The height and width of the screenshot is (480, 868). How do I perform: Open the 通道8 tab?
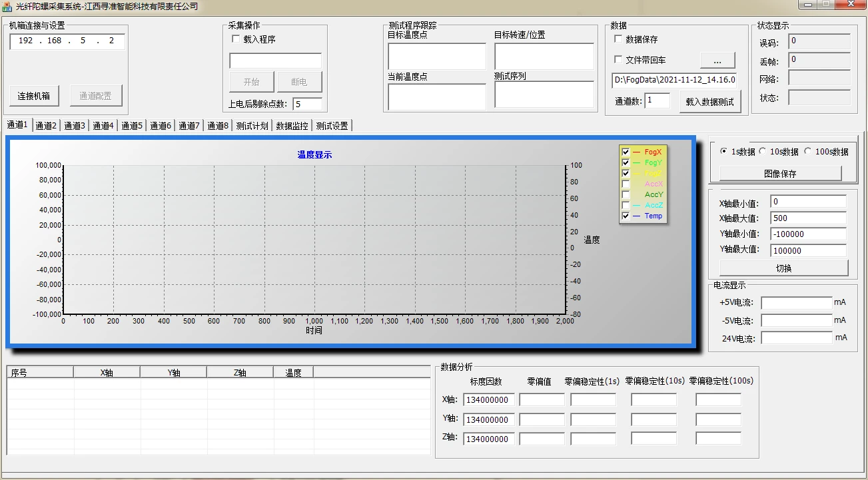[218, 126]
